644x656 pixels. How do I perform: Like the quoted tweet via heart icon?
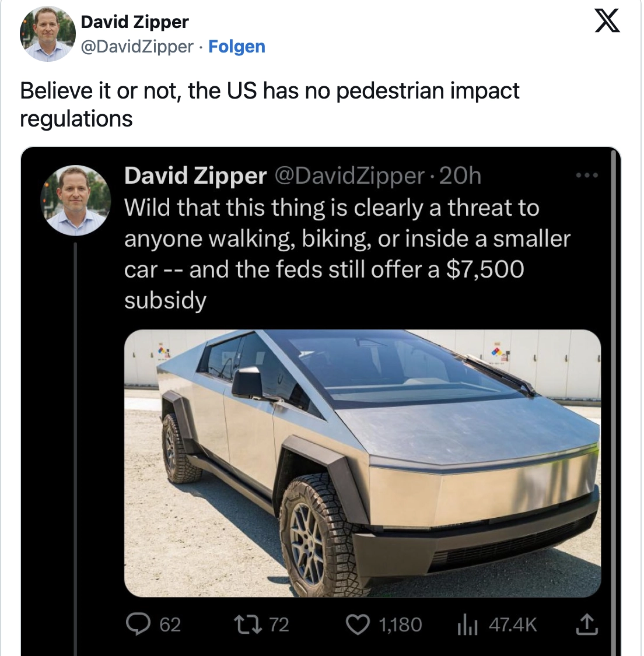358,625
